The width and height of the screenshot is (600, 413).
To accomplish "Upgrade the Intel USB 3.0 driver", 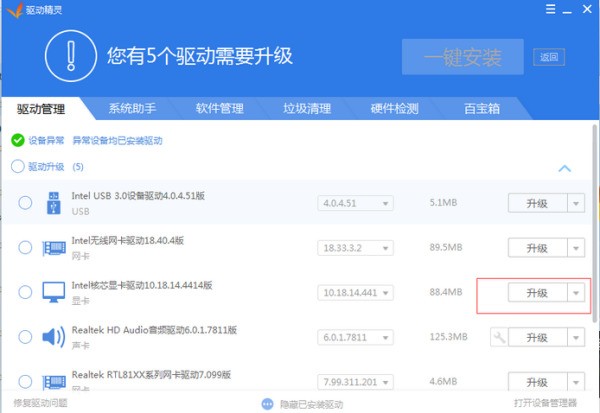I will pos(537,203).
